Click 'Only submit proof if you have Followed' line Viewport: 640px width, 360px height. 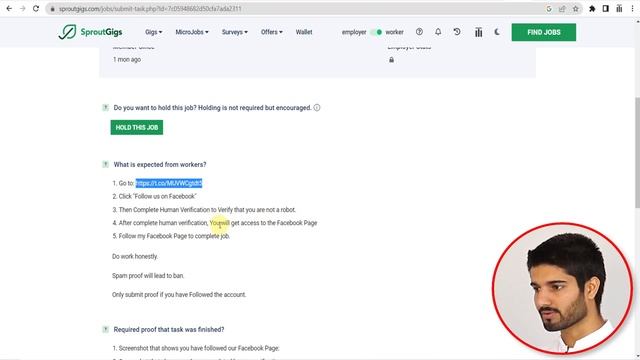(x=179, y=295)
